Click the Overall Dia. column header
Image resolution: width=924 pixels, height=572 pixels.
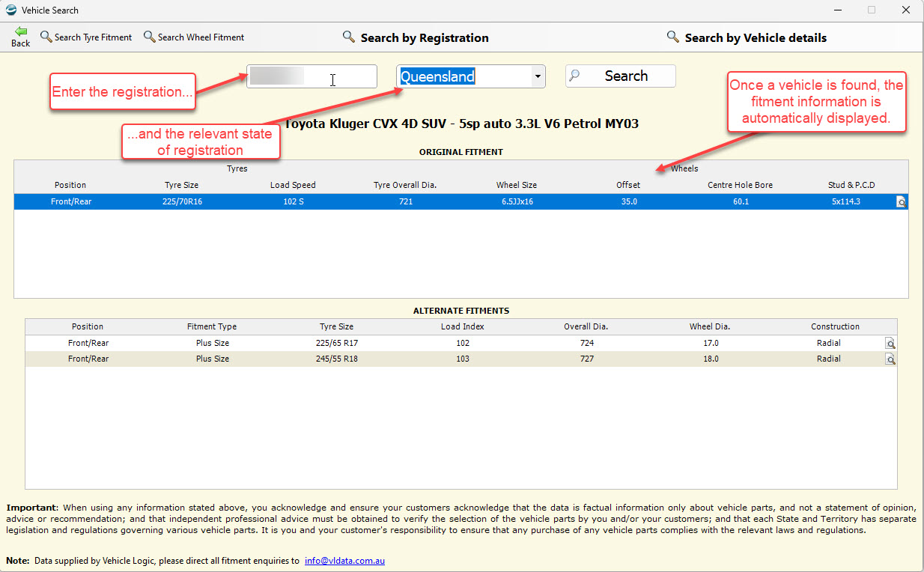(586, 326)
